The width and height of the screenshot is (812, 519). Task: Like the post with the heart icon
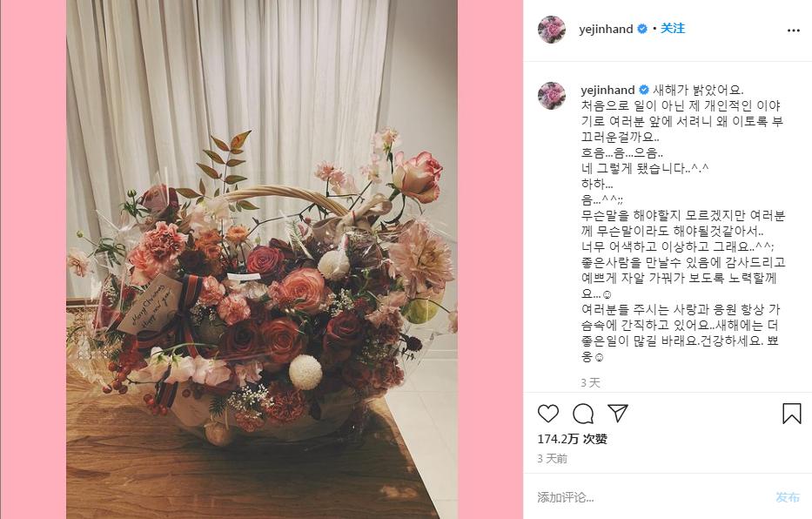tap(548, 414)
